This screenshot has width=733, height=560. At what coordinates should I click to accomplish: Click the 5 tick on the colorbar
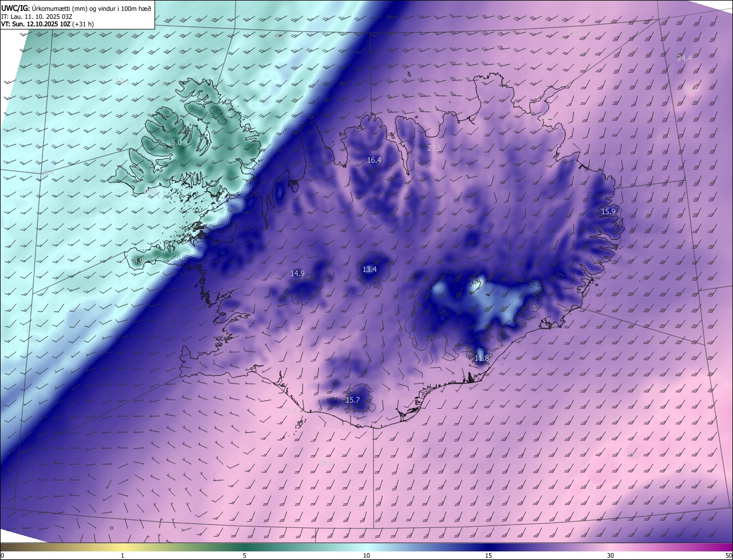coord(245,555)
